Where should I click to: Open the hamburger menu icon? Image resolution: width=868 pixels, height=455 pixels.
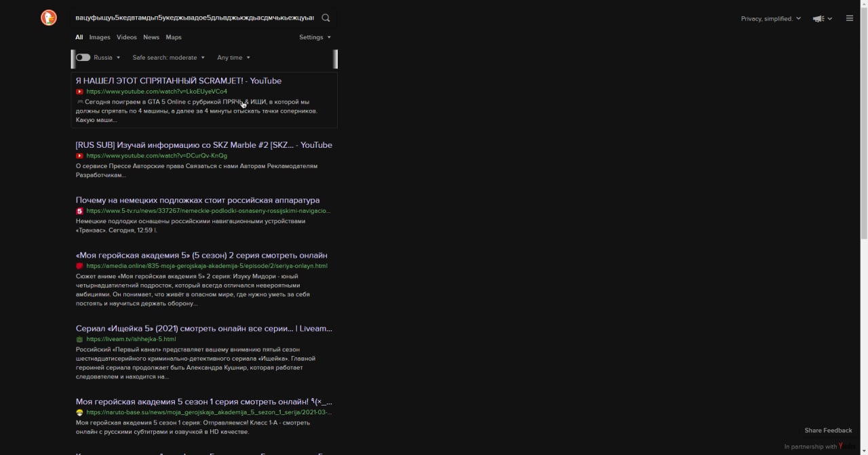pyautogui.click(x=850, y=18)
